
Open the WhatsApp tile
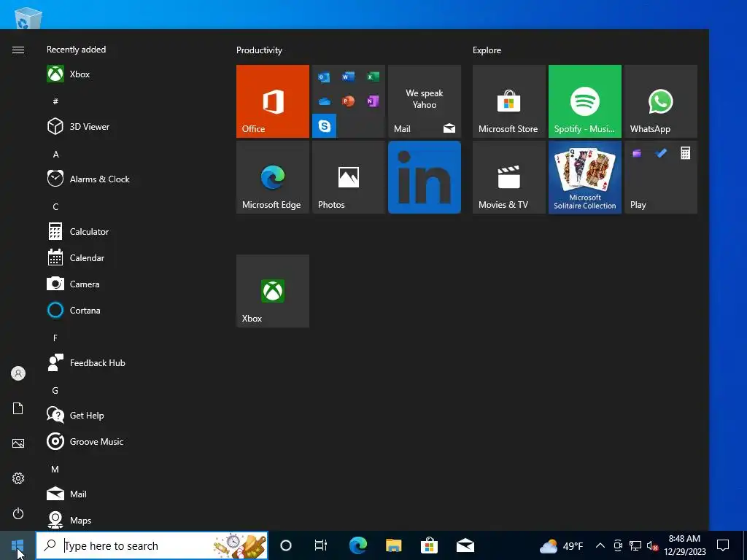pos(661,101)
